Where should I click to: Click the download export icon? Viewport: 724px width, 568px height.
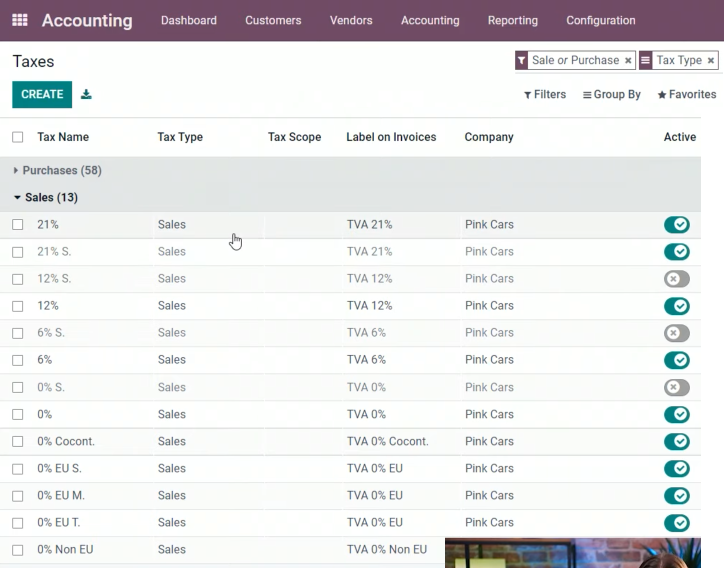[x=86, y=94]
